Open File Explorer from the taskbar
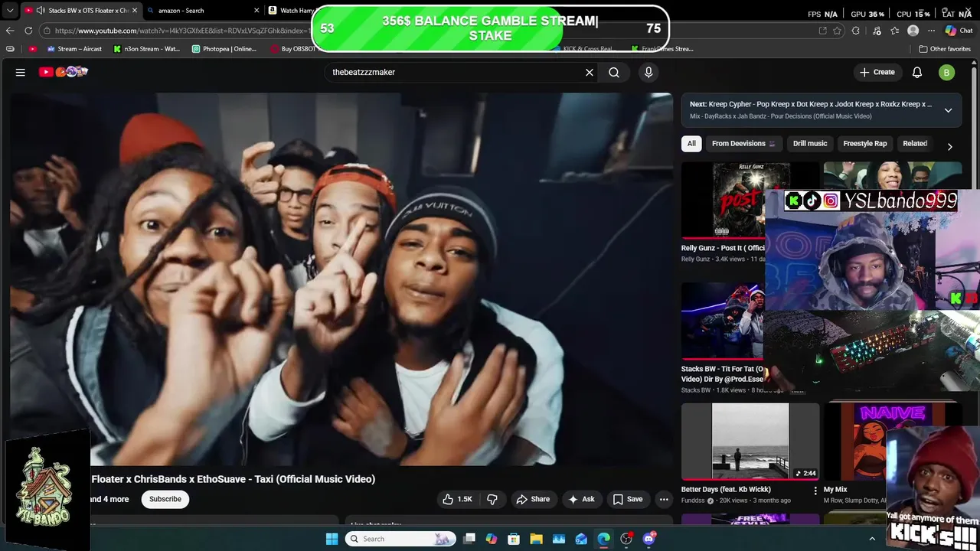The height and width of the screenshot is (551, 980). pyautogui.click(x=536, y=539)
